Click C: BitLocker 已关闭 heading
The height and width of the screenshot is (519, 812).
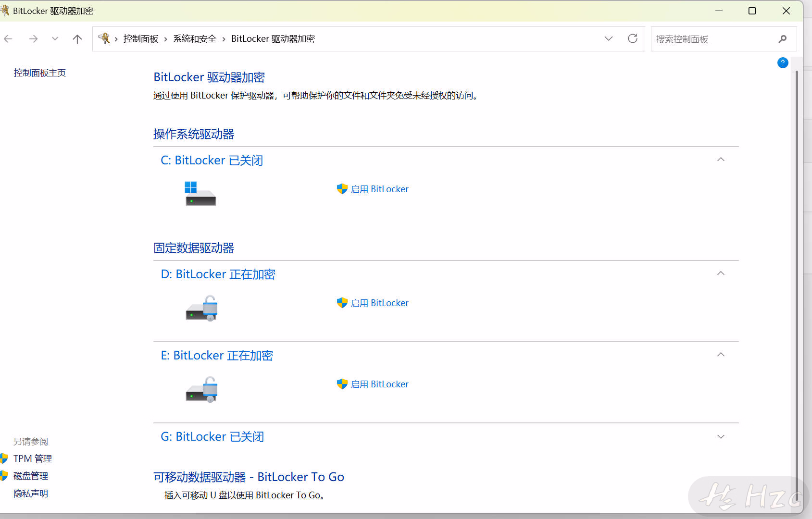tap(212, 161)
